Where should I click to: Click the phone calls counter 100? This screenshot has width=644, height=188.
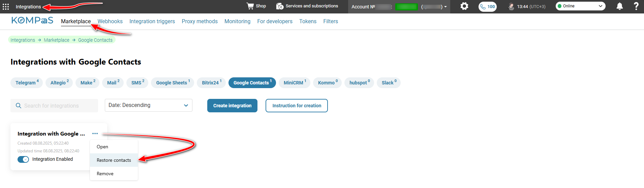487,6
